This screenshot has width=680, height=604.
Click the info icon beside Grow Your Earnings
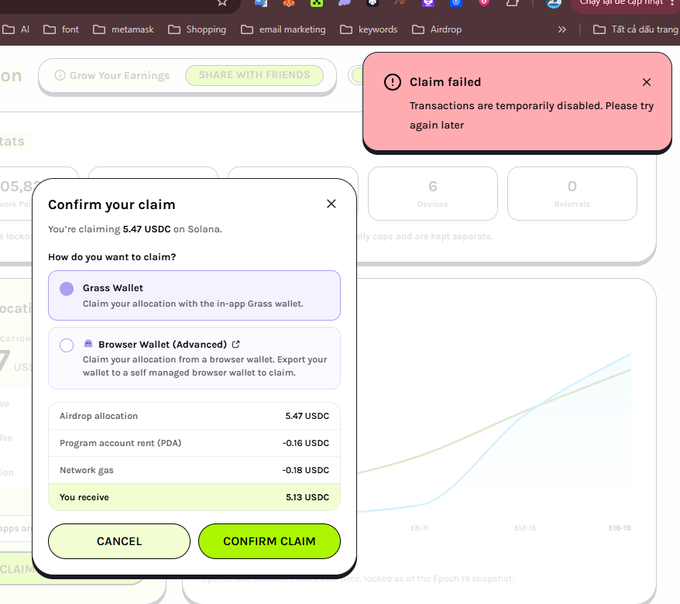coord(60,75)
